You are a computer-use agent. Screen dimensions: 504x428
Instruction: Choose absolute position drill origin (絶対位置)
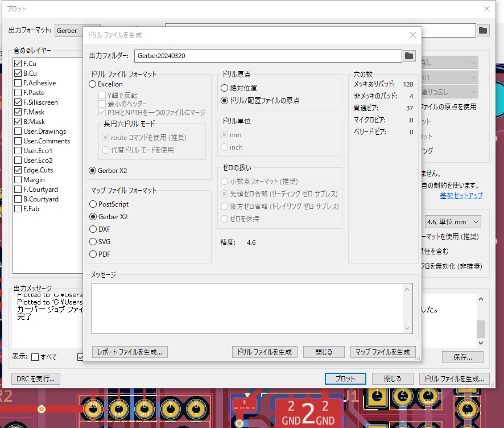coord(225,88)
